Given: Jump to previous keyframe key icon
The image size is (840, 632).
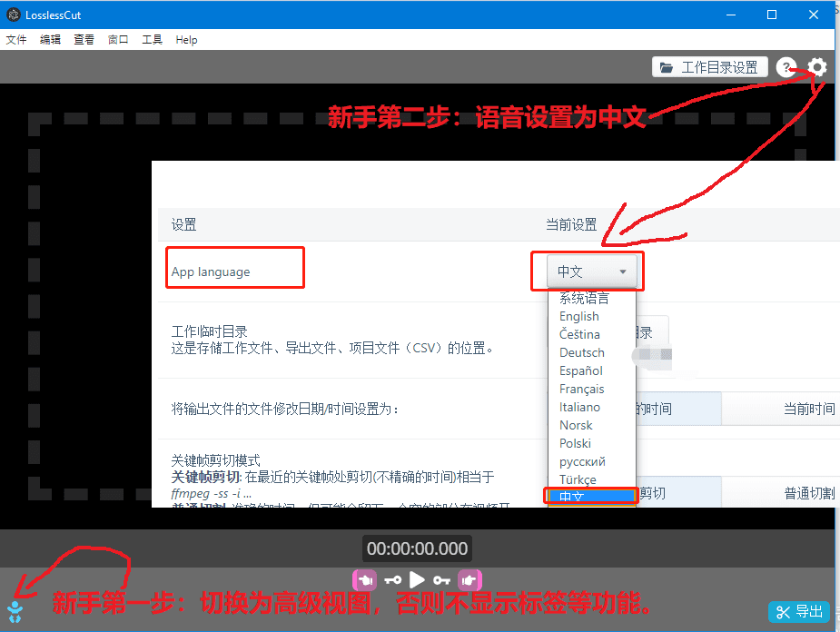Looking at the screenshot, I should [x=392, y=580].
